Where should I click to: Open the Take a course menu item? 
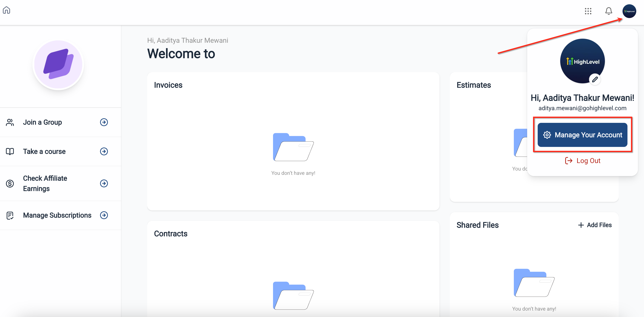click(44, 151)
